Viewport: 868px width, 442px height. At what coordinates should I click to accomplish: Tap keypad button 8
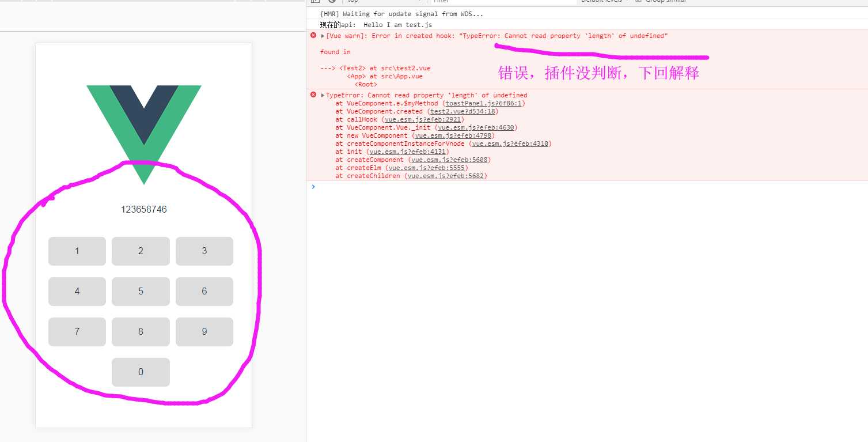tap(141, 332)
